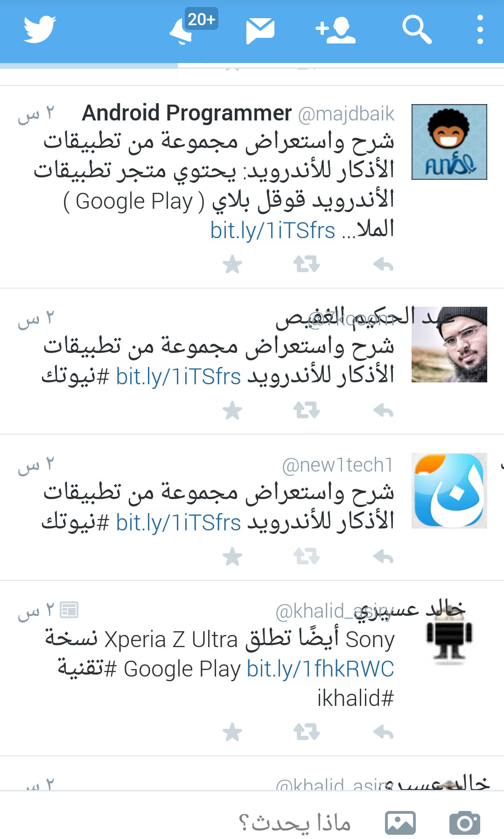The height and width of the screenshot is (839, 504).
Task: Open the @majdbaik profile handle
Action: coord(346,114)
